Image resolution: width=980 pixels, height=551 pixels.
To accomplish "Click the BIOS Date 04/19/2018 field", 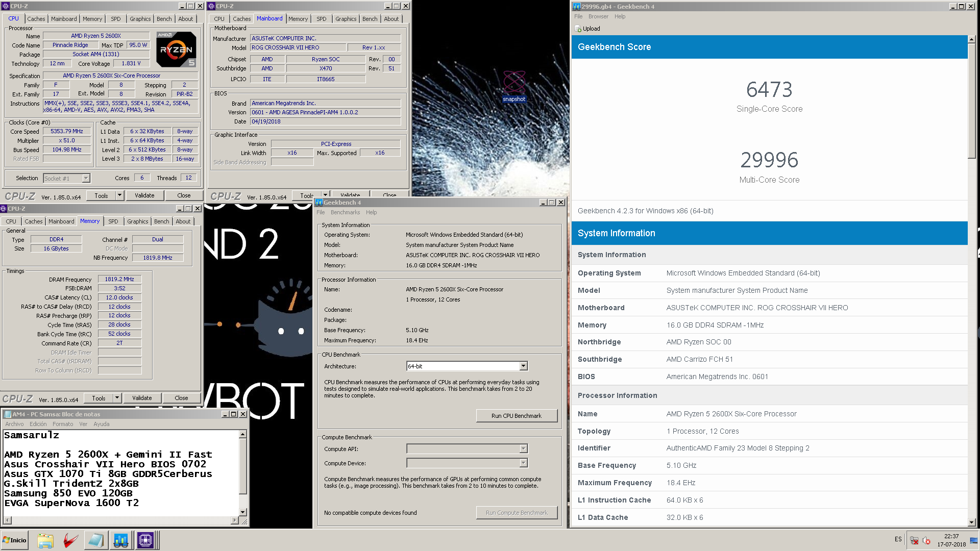I will tap(325, 121).
